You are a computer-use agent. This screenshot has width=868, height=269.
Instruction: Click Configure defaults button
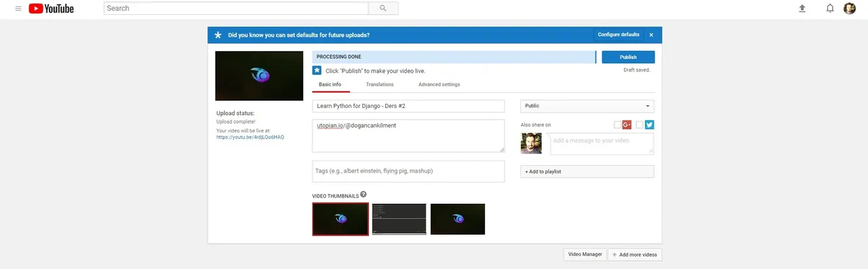click(618, 35)
